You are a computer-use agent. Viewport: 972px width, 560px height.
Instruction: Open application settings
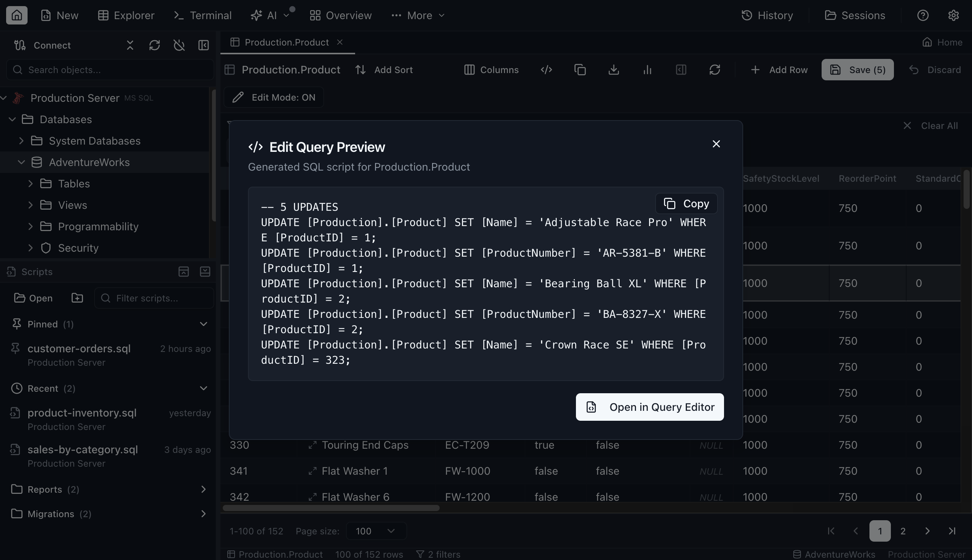pos(954,15)
